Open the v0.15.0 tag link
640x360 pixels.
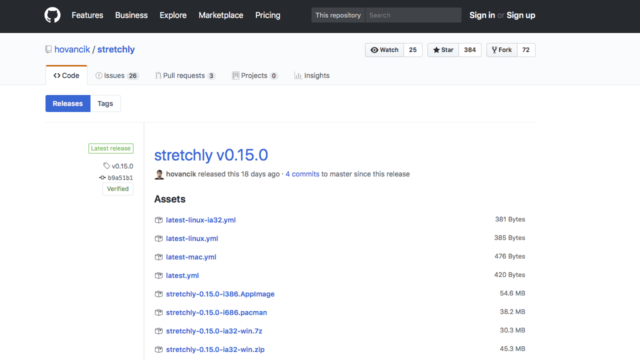122,166
